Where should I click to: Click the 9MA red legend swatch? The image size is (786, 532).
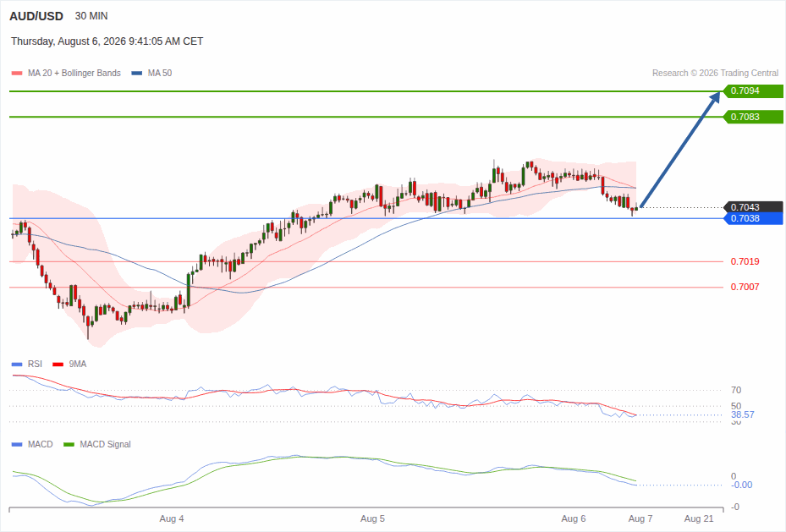pos(58,365)
